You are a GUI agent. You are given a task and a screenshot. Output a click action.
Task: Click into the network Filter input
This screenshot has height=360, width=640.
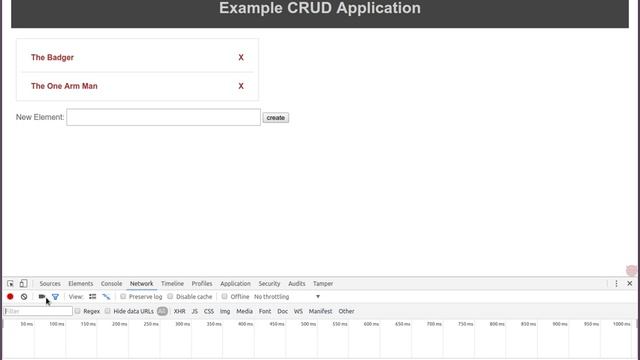coord(38,311)
